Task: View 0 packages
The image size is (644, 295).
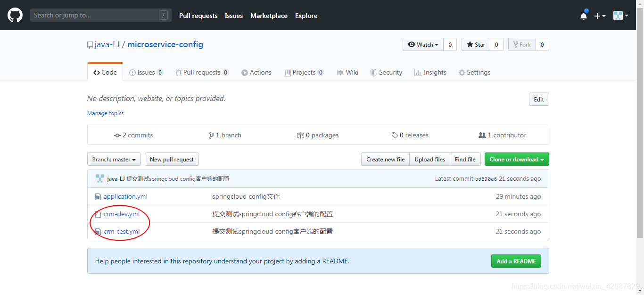Action: pos(318,135)
